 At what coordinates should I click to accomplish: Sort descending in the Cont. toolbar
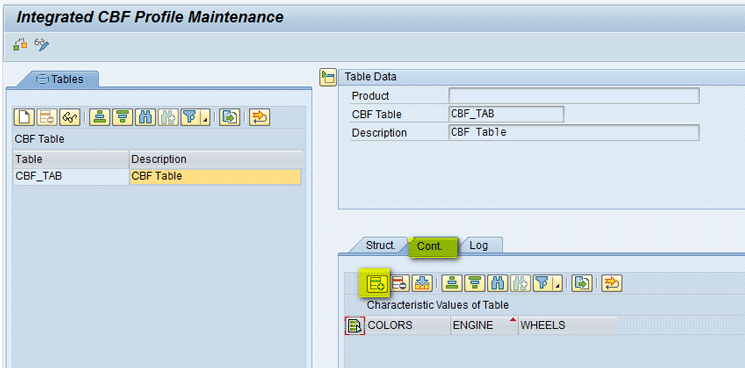(x=474, y=283)
